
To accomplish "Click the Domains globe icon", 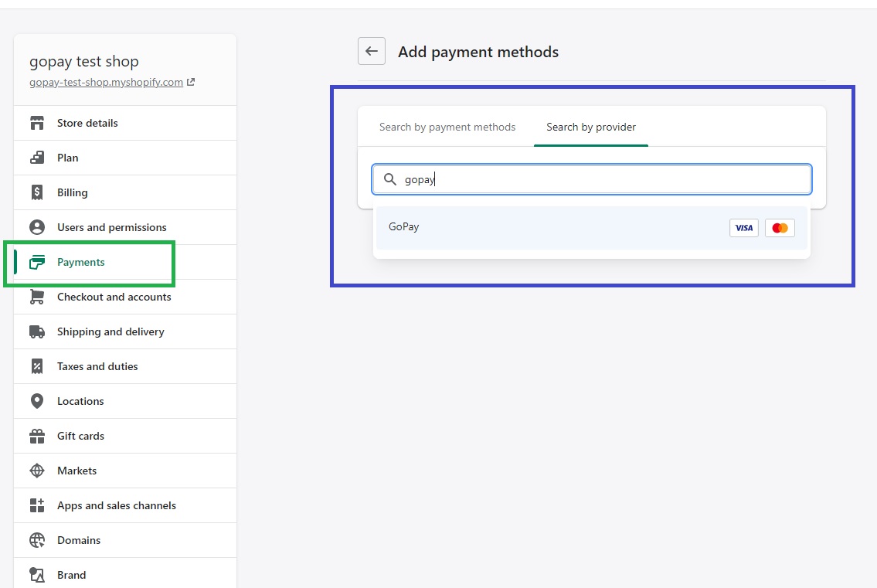I will click(37, 540).
